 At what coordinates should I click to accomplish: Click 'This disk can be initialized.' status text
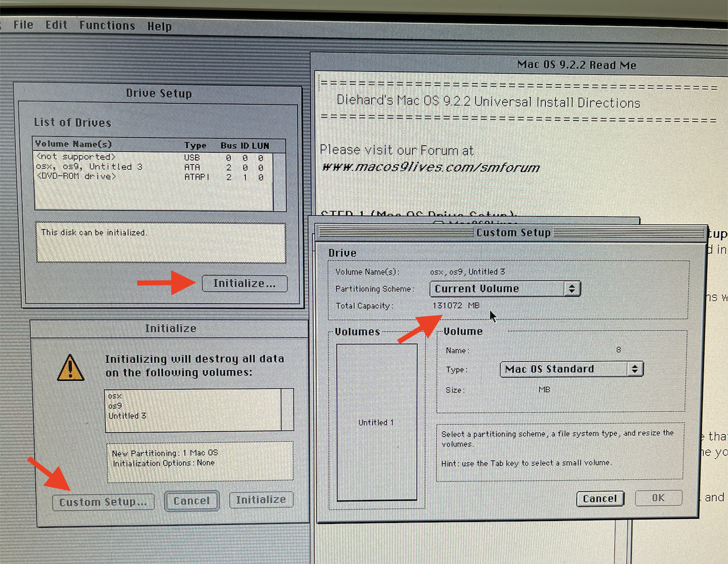(94, 232)
